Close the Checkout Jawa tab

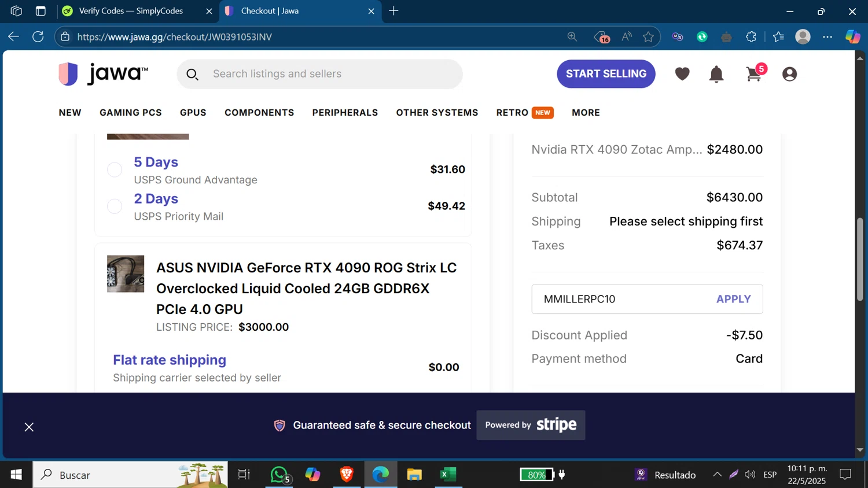(371, 11)
